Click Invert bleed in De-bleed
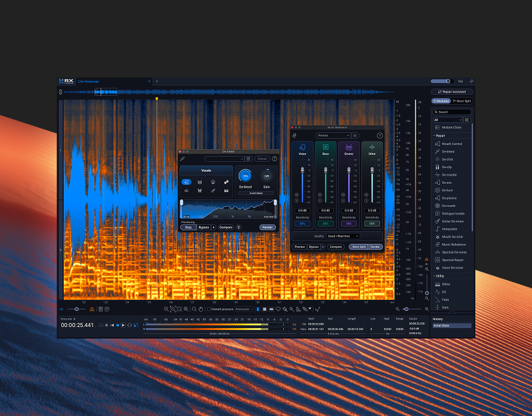This screenshot has height=416, width=532. tap(256, 193)
